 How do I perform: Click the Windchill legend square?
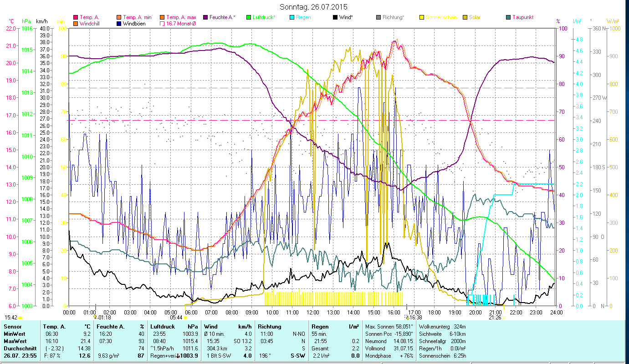(76, 24)
